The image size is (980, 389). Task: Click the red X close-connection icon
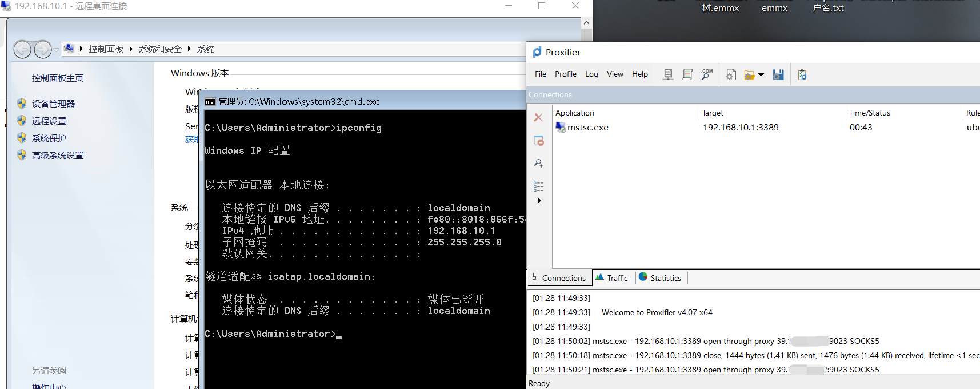[x=538, y=117]
